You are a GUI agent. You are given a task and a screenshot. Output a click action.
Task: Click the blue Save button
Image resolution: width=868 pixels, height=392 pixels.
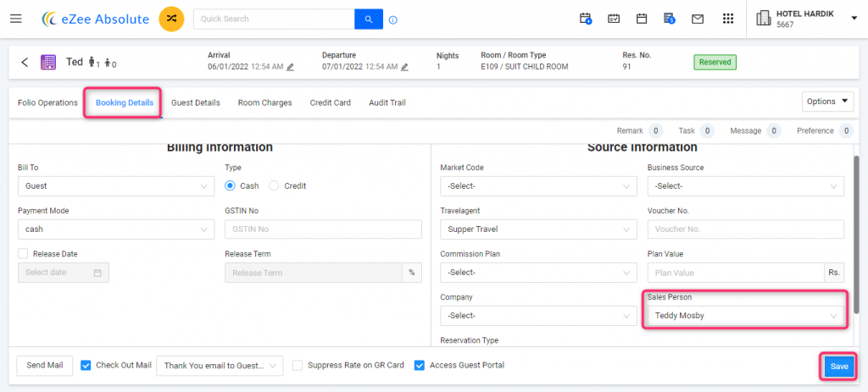(x=838, y=366)
